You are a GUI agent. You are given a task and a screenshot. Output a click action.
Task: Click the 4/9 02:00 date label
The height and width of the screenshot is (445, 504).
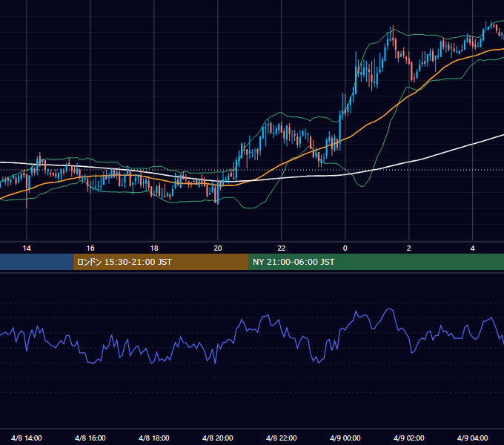click(408, 438)
